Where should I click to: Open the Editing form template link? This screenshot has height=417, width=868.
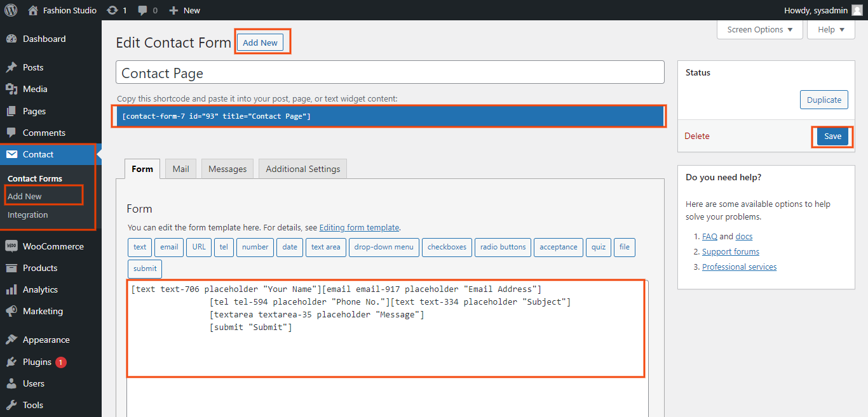pos(359,227)
